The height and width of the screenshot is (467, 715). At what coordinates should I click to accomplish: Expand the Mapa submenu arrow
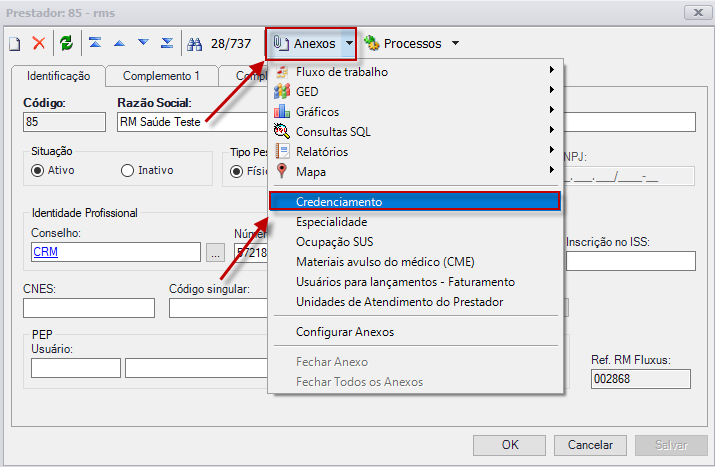[x=551, y=170]
